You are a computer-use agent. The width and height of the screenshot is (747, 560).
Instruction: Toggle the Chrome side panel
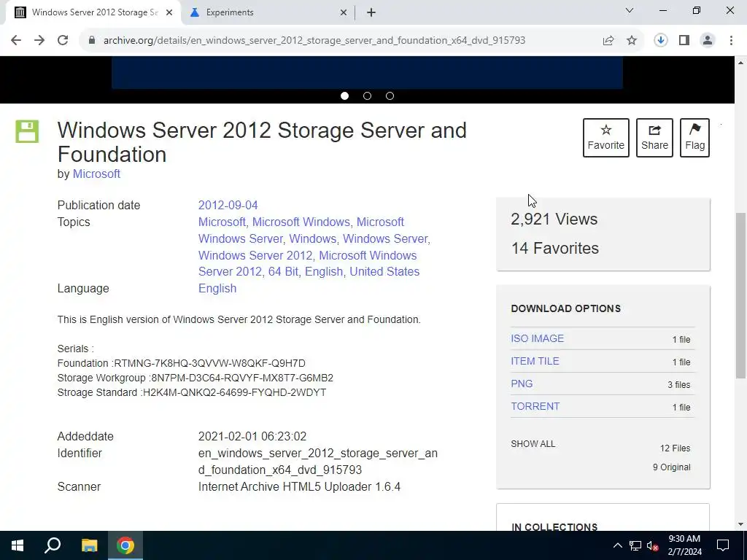pyautogui.click(x=684, y=41)
